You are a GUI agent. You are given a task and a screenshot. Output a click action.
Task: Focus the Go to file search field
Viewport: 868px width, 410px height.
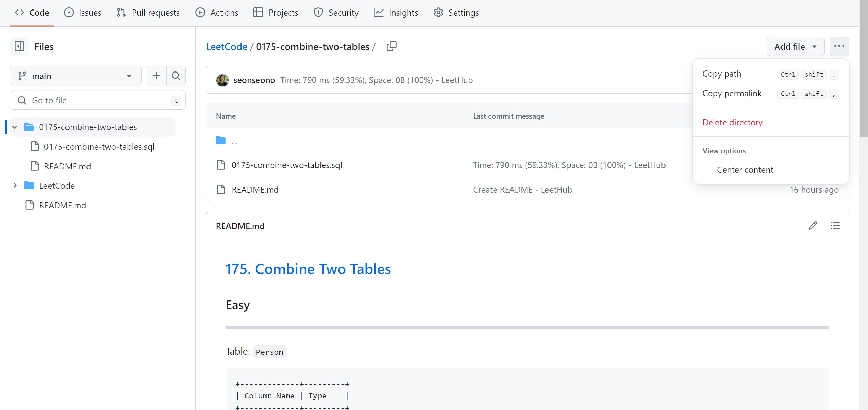tap(98, 100)
